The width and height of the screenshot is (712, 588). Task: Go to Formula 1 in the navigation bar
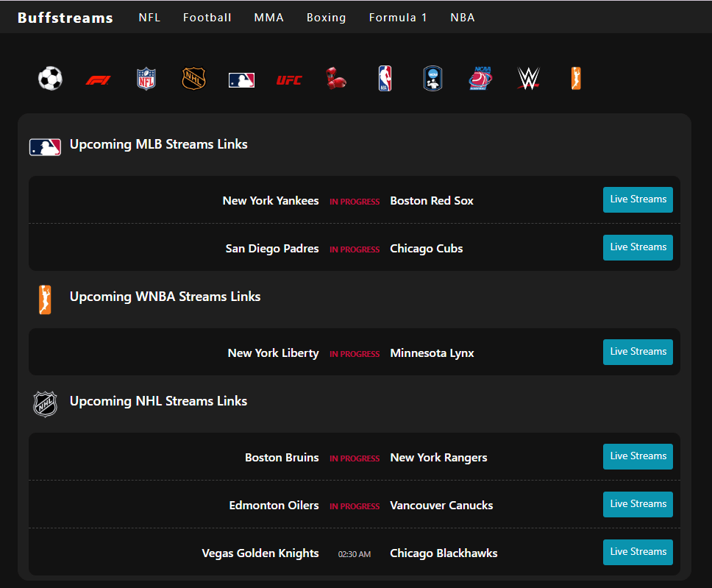coord(398,17)
